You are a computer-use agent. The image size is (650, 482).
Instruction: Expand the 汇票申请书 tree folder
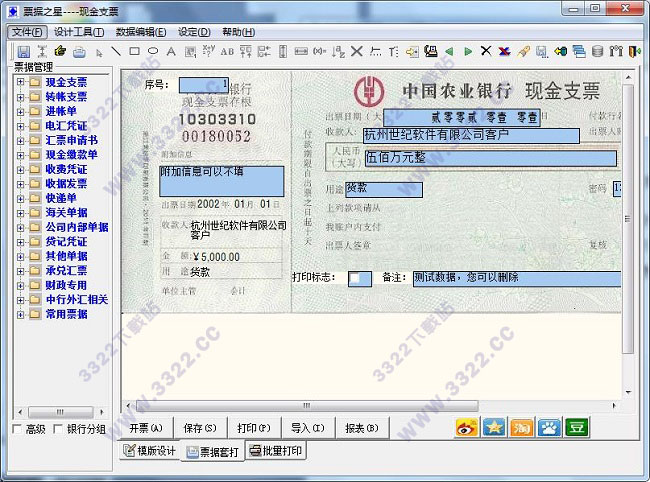(20, 140)
